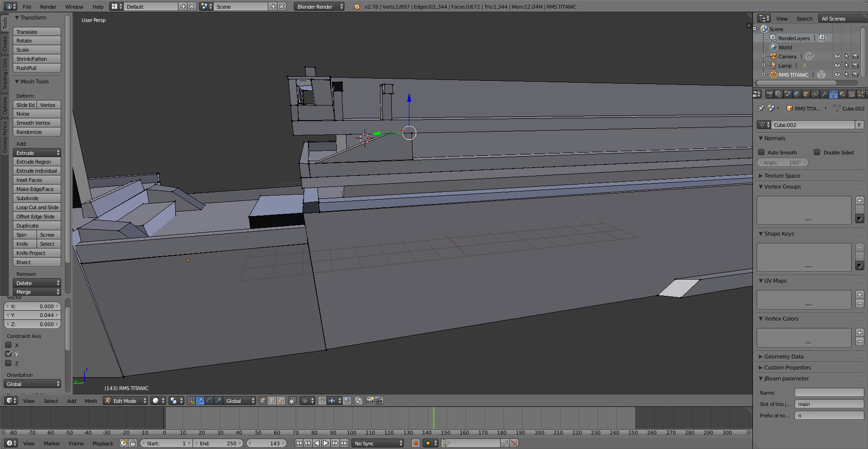This screenshot has height=449, width=868.
Task: Click the current frame field showing 143
Action: click(x=267, y=443)
